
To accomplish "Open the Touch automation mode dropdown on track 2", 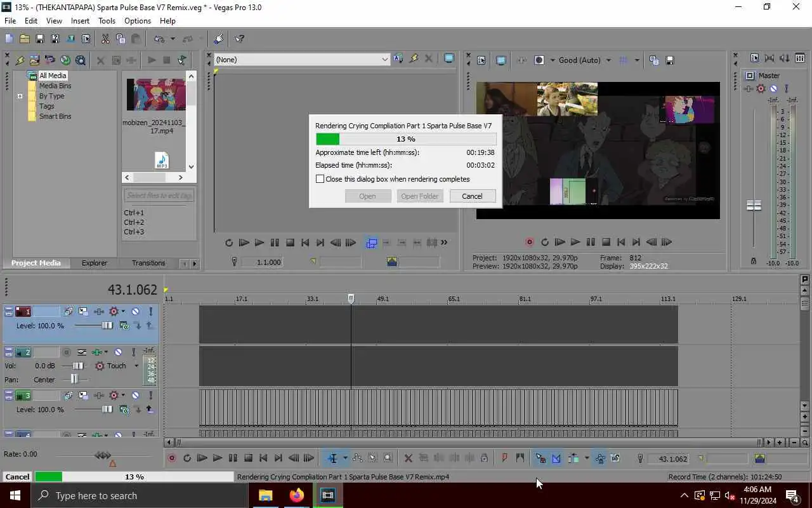I will [x=136, y=366].
